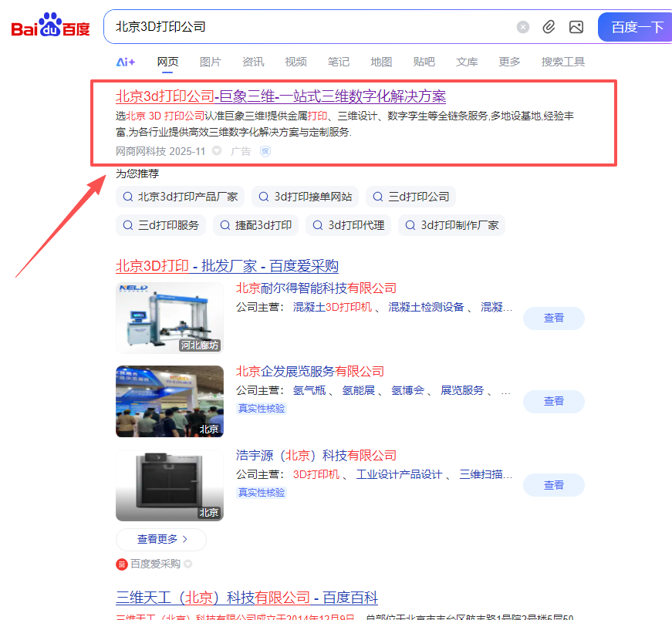Viewport: 672px width, 620px height.
Task: Click 查看 for 北京耐尔得智能科技有限公司
Action: (x=553, y=318)
